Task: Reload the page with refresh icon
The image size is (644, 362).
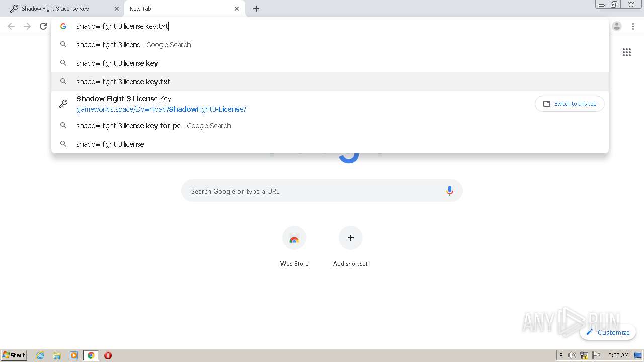Action: [43, 26]
